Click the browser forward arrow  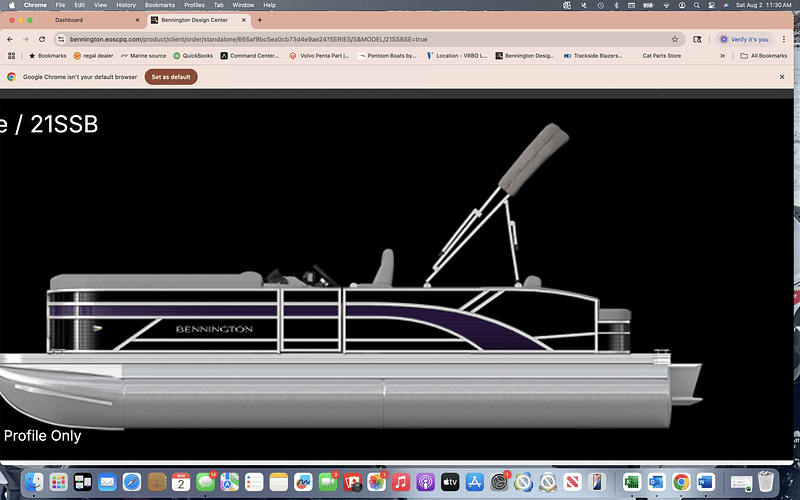click(x=26, y=39)
